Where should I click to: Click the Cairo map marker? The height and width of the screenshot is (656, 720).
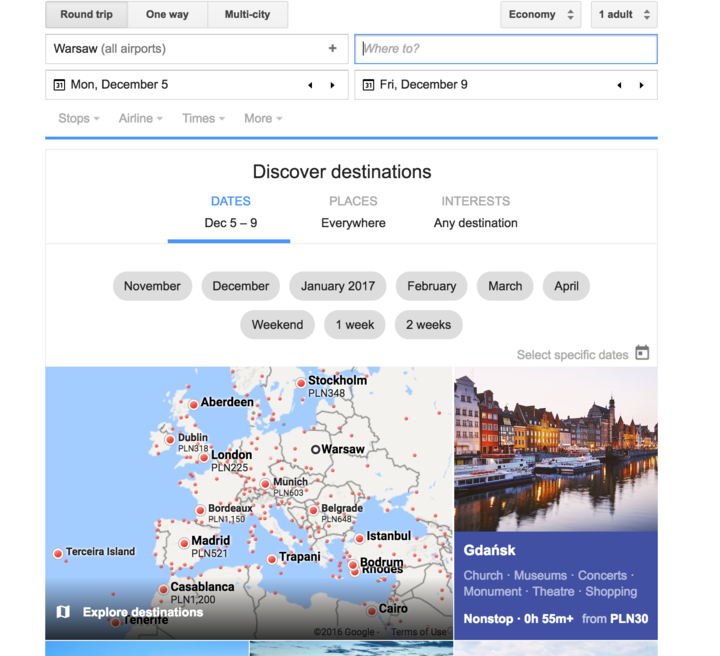pos(371,611)
